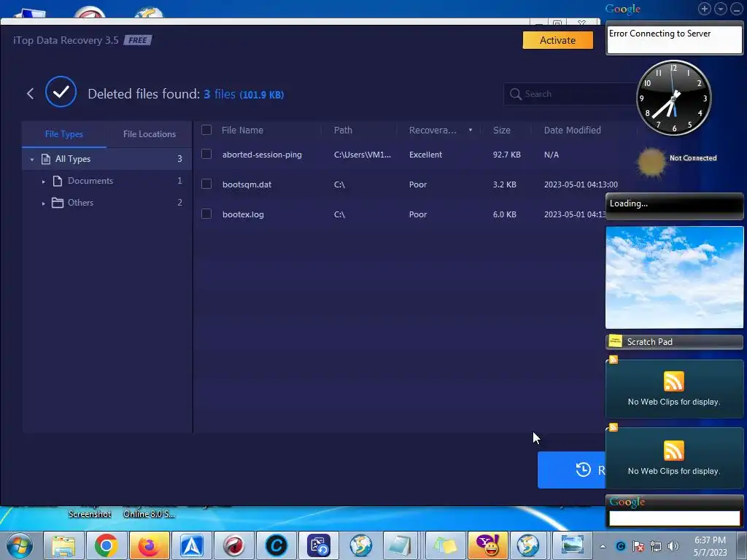Open the sidebar down-arrow menu icon
This screenshot has width=747, height=560.
click(721, 9)
